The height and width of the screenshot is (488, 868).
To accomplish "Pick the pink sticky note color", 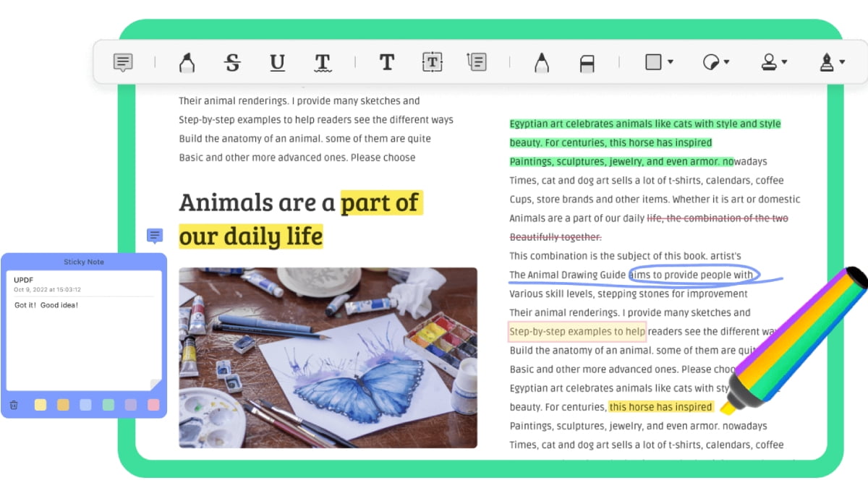I will (153, 405).
